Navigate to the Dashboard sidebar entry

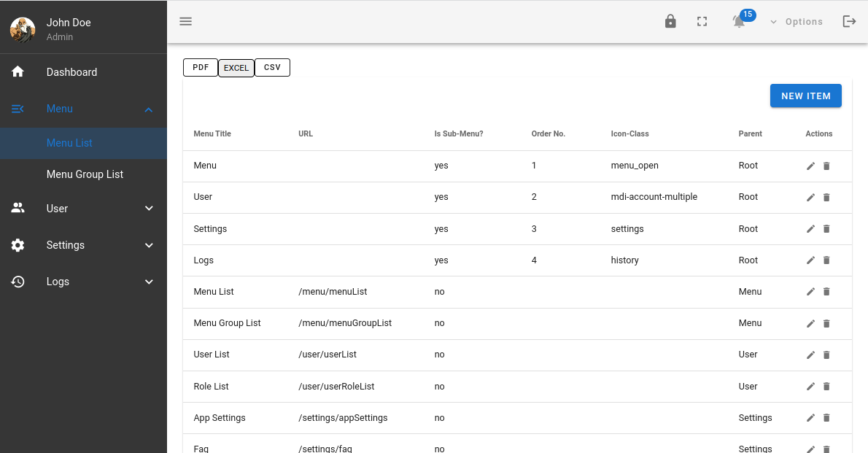pos(71,71)
